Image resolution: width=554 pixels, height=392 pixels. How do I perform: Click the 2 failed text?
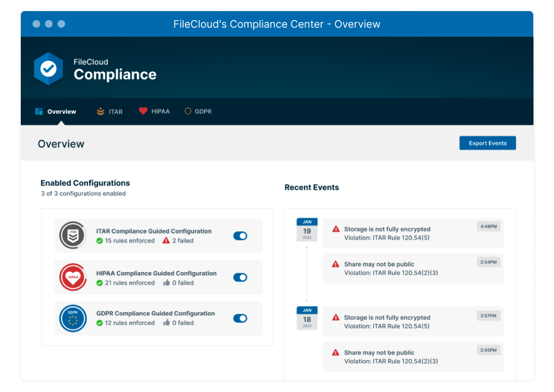183,241
